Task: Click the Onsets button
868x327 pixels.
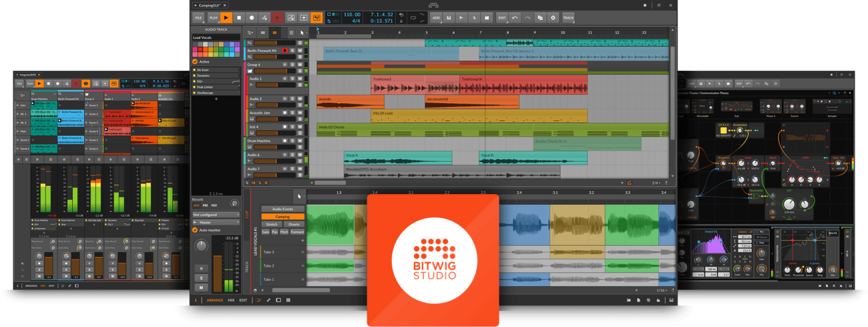Action: [294, 225]
